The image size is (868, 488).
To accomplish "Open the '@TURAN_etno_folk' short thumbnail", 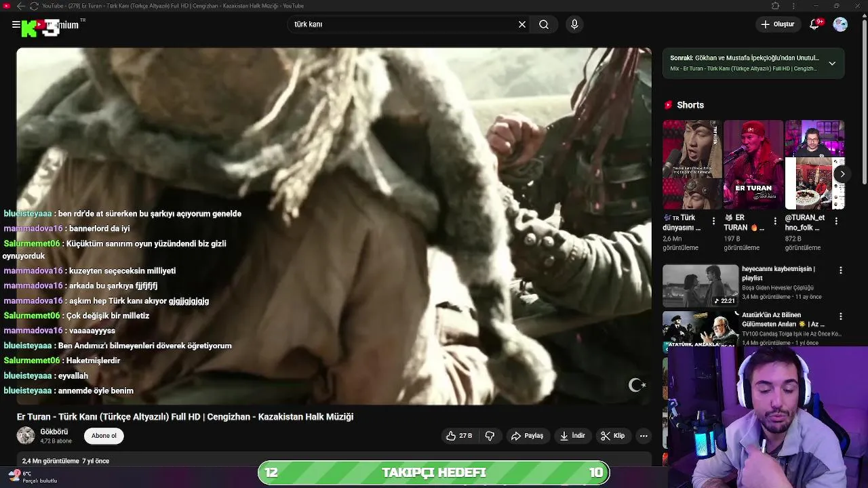I will tap(814, 165).
